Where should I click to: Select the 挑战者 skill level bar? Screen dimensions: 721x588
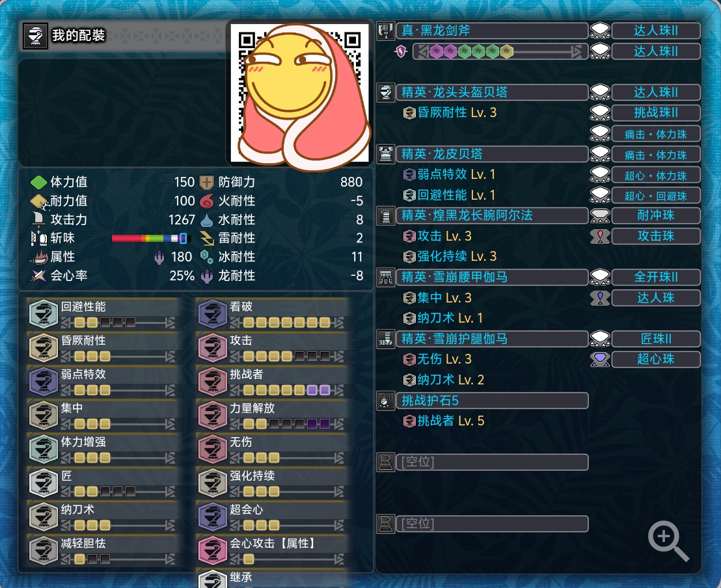[x=286, y=390]
